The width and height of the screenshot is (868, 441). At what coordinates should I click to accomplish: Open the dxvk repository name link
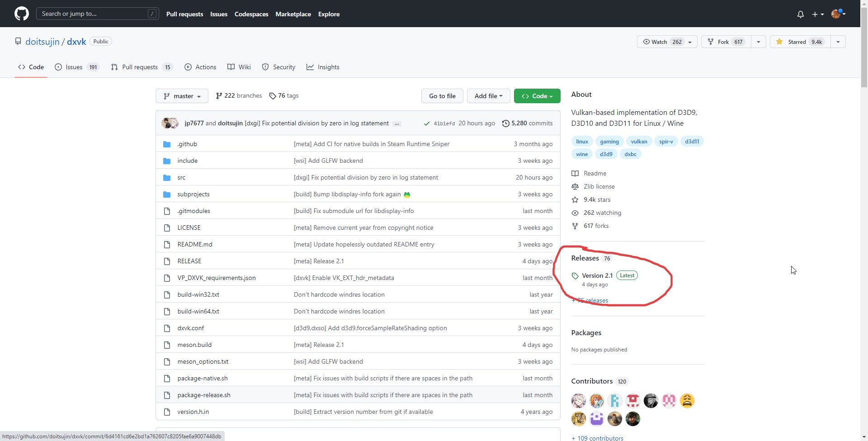pos(76,42)
